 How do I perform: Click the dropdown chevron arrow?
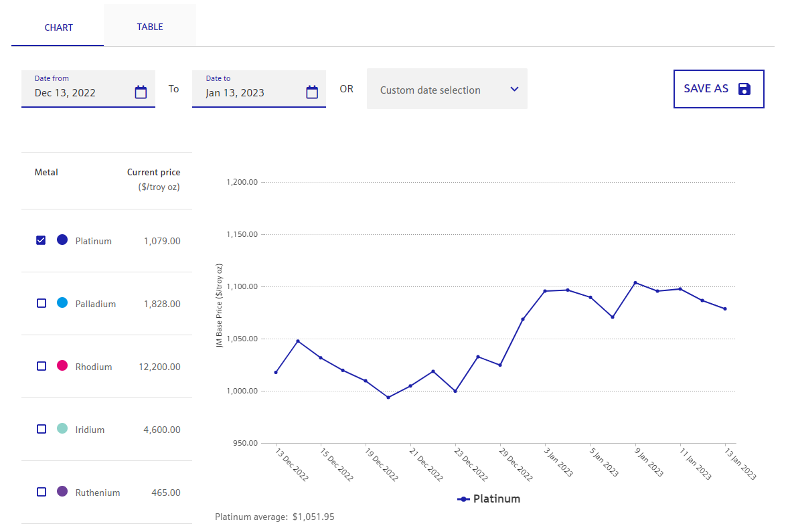514,89
